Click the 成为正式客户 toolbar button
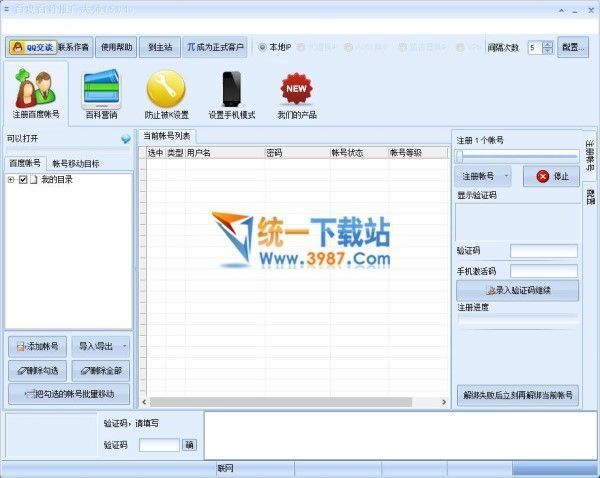The height and width of the screenshot is (478, 600). coord(215,47)
